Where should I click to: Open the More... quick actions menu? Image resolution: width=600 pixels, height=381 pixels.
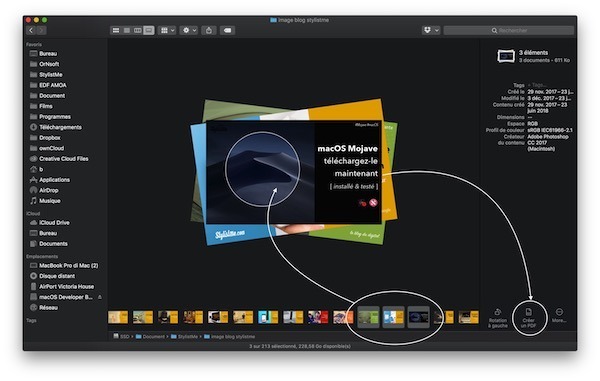pos(559,316)
